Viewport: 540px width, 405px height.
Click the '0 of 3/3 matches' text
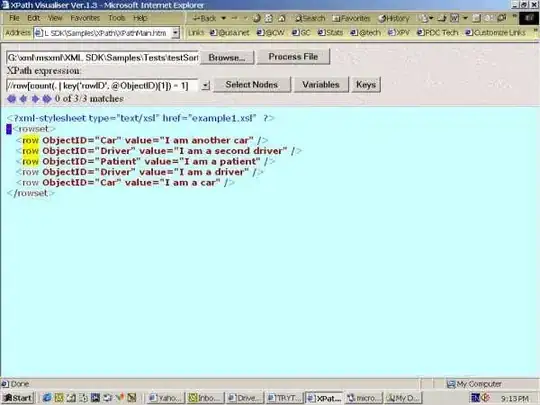89,99
